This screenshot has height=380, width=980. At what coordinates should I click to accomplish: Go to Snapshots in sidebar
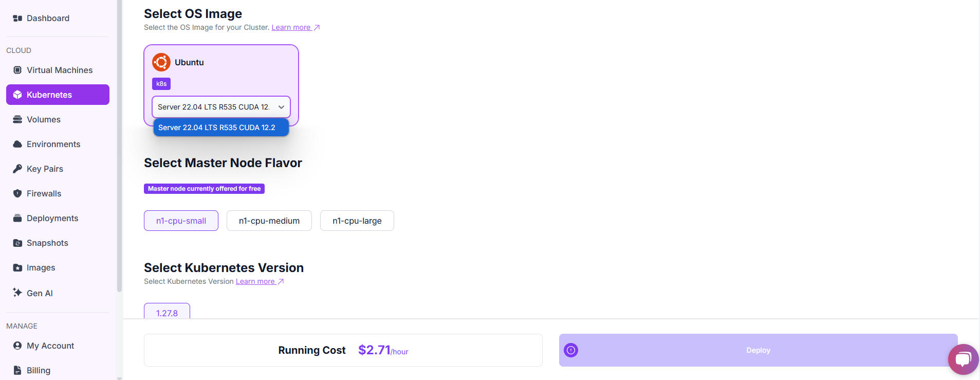click(x=47, y=243)
